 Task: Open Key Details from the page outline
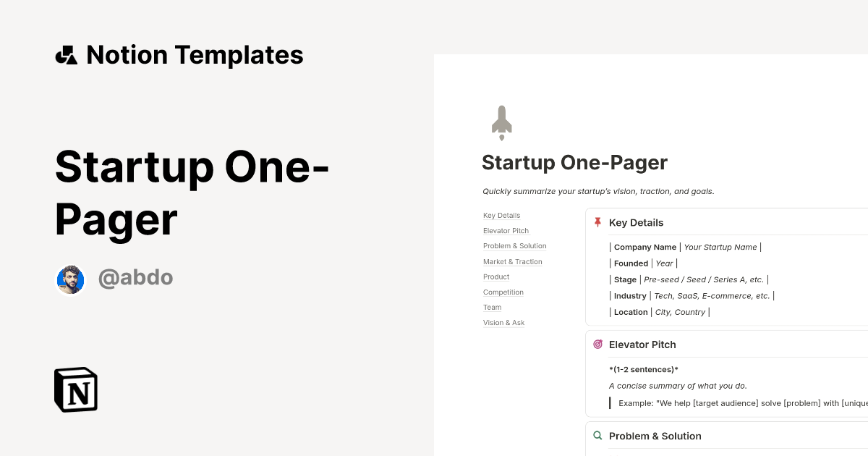click(501, 215)
